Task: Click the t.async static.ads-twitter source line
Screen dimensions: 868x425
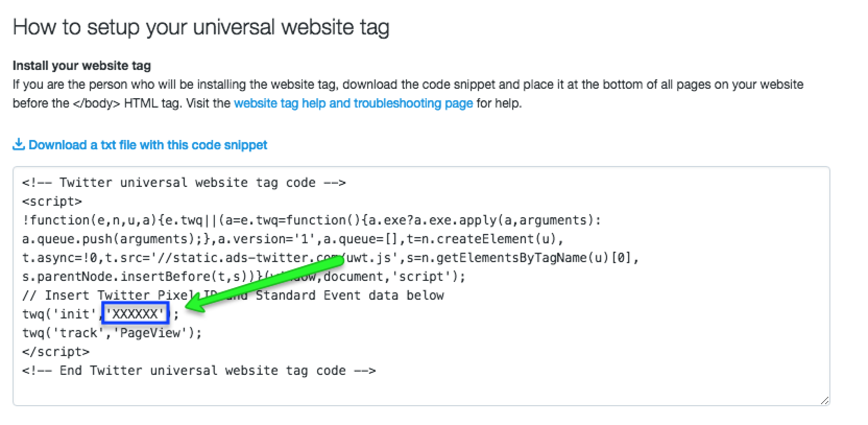Action: (x=330, y=258)
